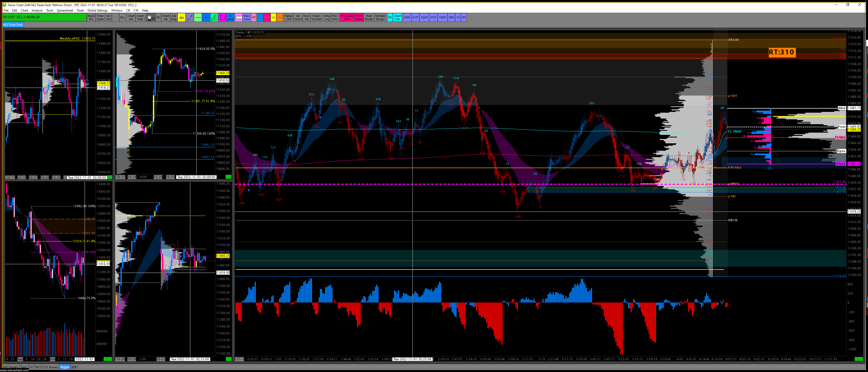Toggle HideDraw Othr button
The image size is (868, 372).
(347, 18)
